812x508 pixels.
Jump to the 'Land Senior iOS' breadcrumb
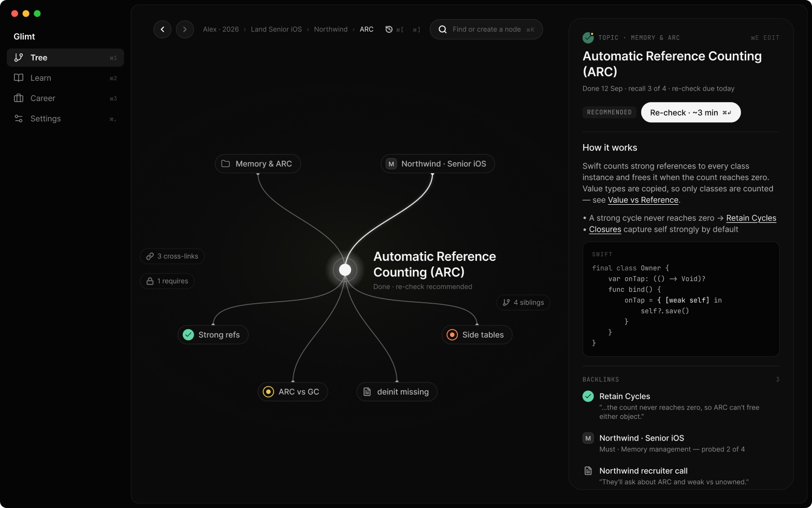coord(276,30)
